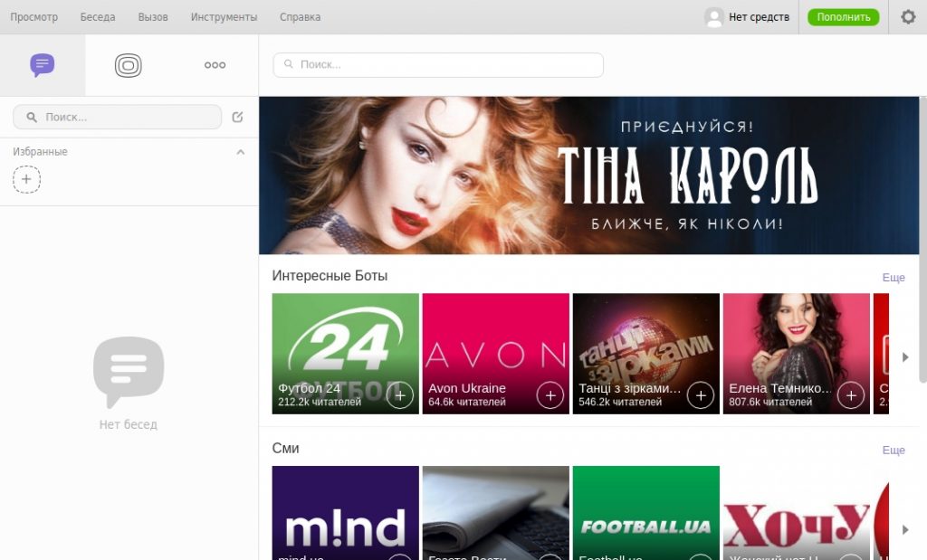Open the Хочу media card
927x560 pixels.
point(797,513)
